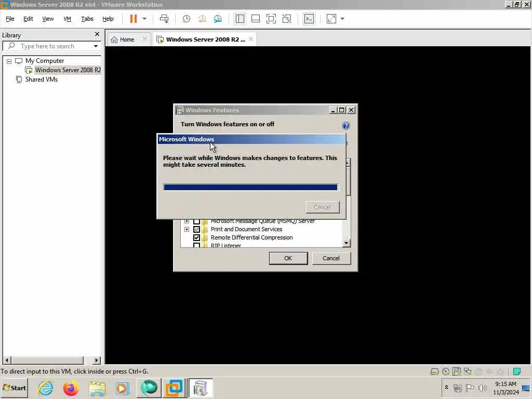Screen dimensions: 532x399
Task: Open Windows Explorer from the taskbar
Action: (97, 388)
